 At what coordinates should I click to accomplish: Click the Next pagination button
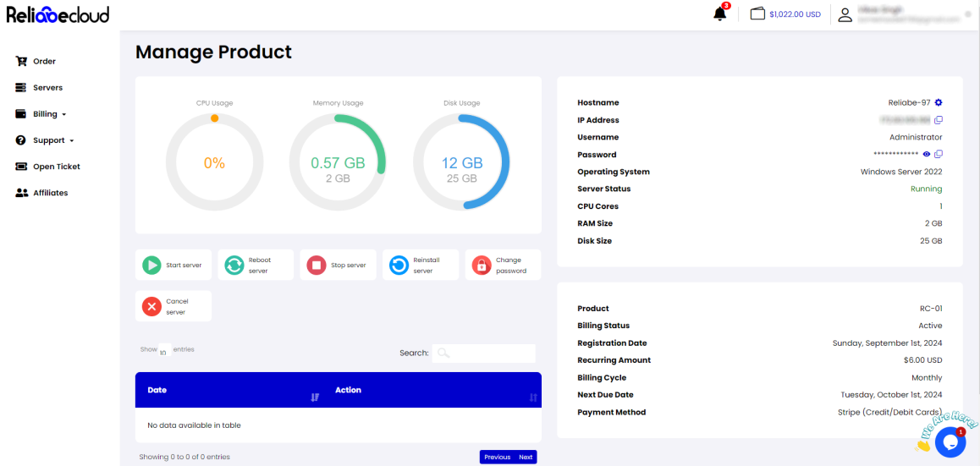click(526, 457)
